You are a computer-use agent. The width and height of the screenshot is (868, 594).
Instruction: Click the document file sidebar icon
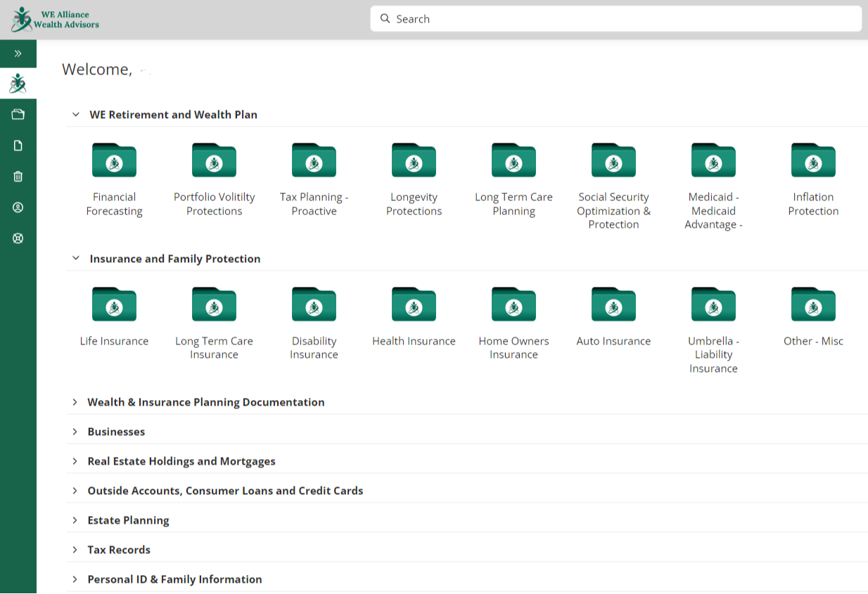point(18,146)
